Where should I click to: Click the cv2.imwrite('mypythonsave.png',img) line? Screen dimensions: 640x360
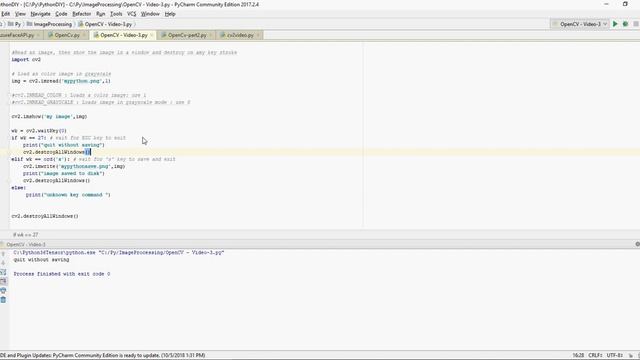coord(74,166)
